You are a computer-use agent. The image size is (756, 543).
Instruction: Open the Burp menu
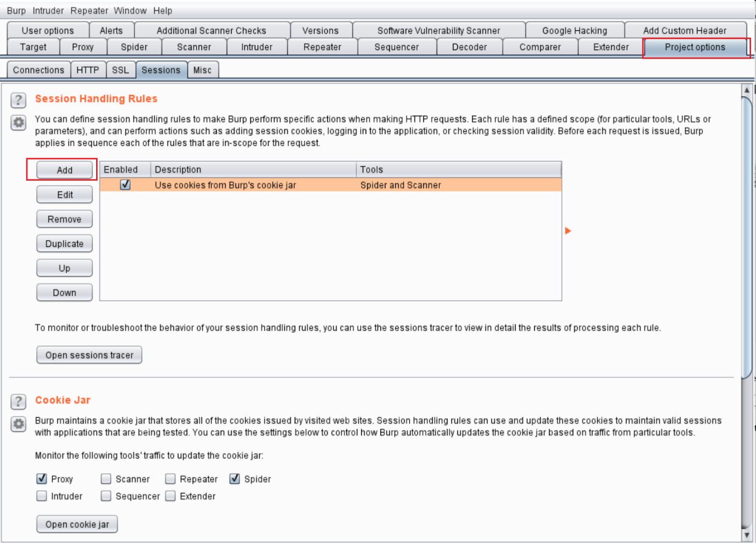point(16,10)
